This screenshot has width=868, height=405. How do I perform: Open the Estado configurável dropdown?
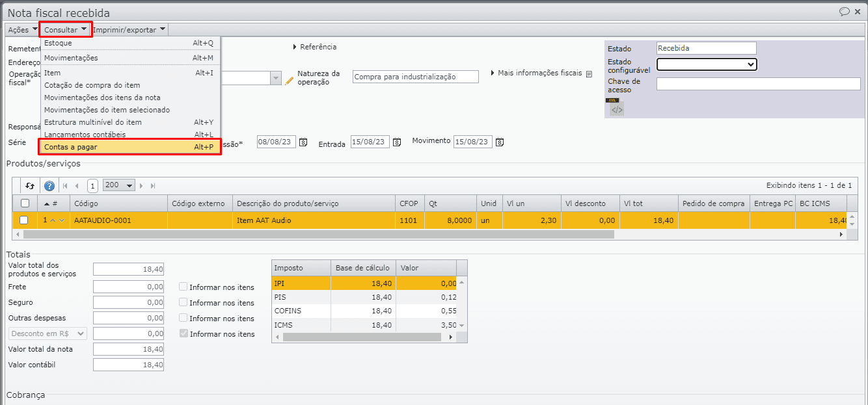[706, 64]
